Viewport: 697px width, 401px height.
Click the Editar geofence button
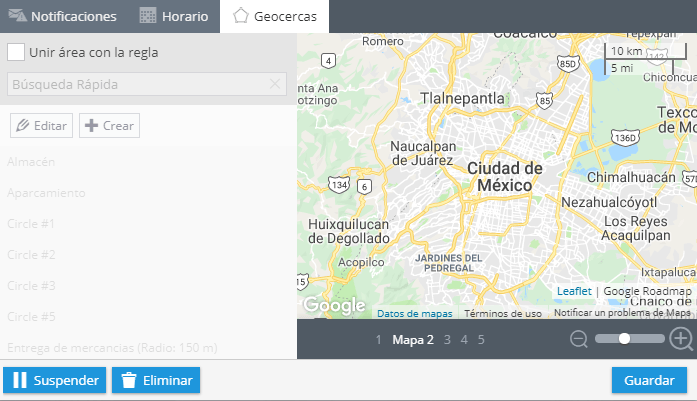tap(41, 125)
